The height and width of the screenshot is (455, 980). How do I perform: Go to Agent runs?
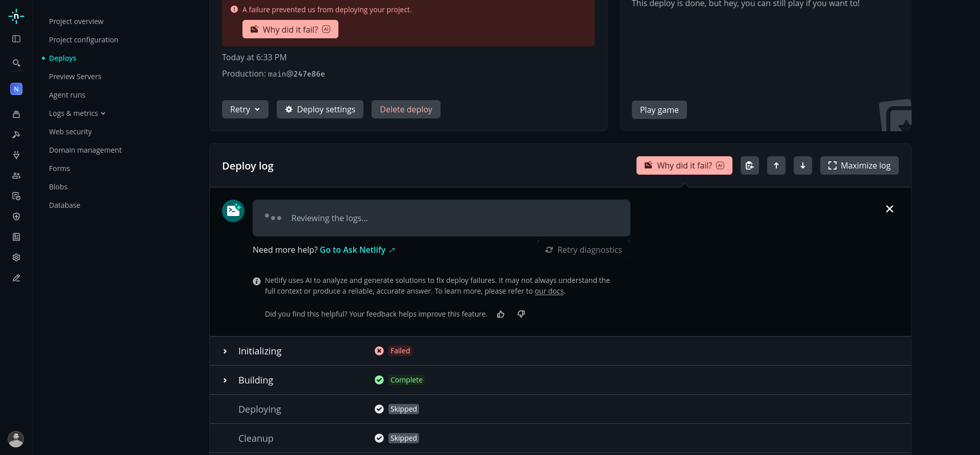67,95
